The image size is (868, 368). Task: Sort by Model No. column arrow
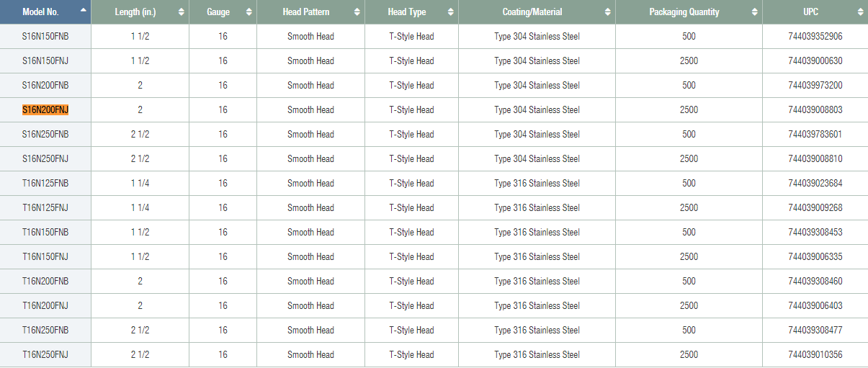click(84, 11)
